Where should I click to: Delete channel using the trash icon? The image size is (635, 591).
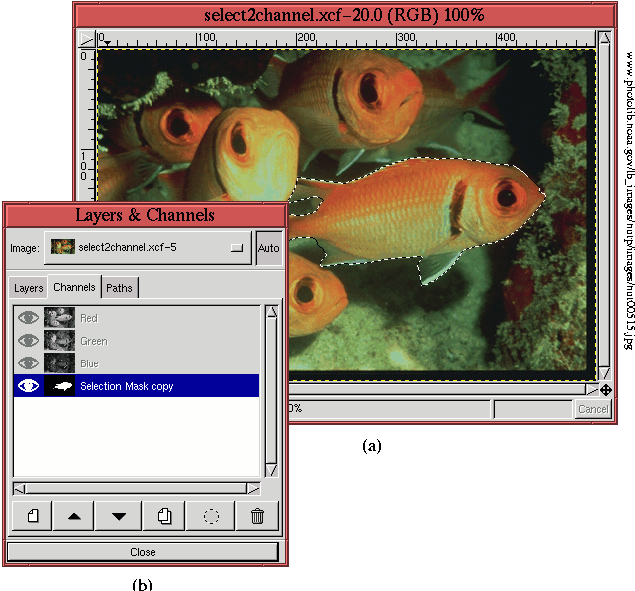(x=257, y=516)
